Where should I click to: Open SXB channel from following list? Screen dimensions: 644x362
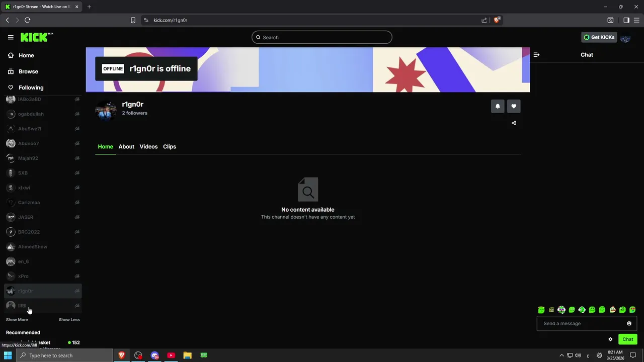tap(43, 173)
